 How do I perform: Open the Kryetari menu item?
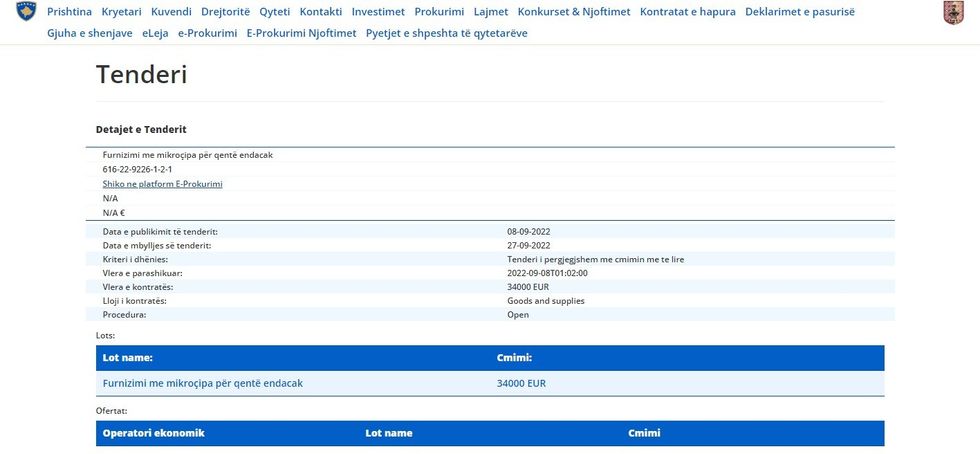pyautogui.click(x=121, y=11)
